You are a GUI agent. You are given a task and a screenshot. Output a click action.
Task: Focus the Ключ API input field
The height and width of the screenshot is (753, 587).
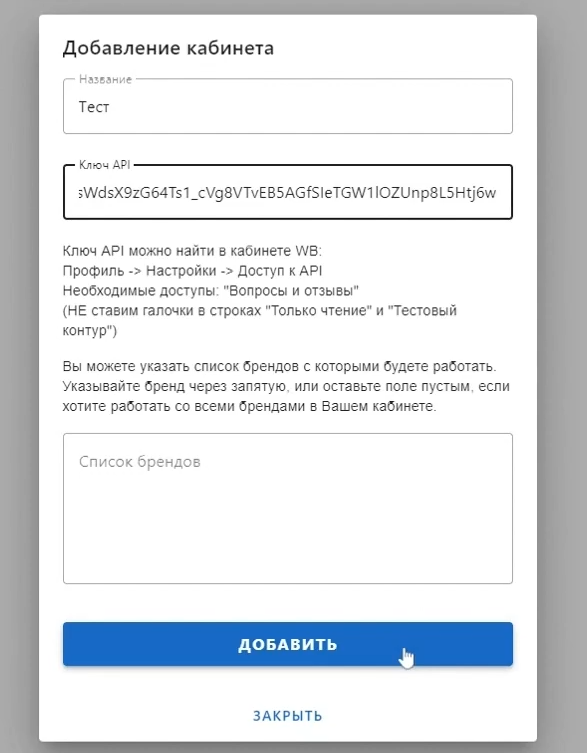[x=288, y=192]
